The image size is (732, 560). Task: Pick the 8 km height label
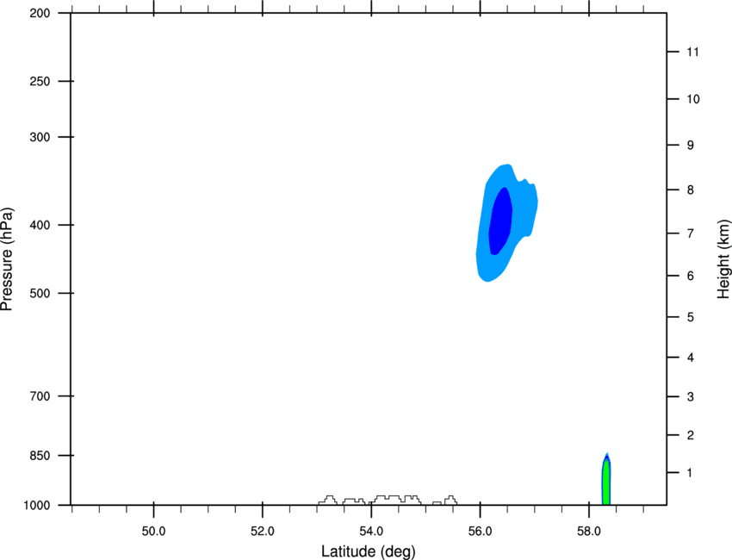pyautogui.click(x=691, y=190)
